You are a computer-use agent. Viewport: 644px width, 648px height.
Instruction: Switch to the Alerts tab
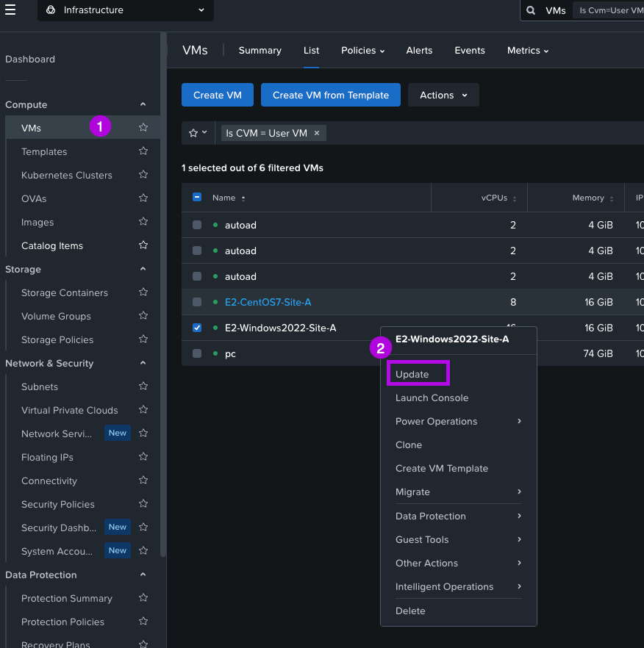(419, 51)
